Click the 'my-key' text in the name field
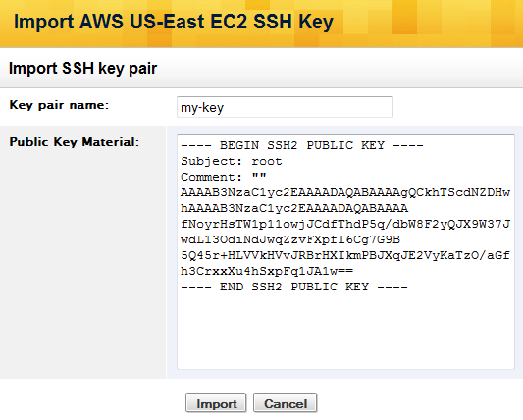The height and width of the screenshot is (420, 523). click(202, 108)
